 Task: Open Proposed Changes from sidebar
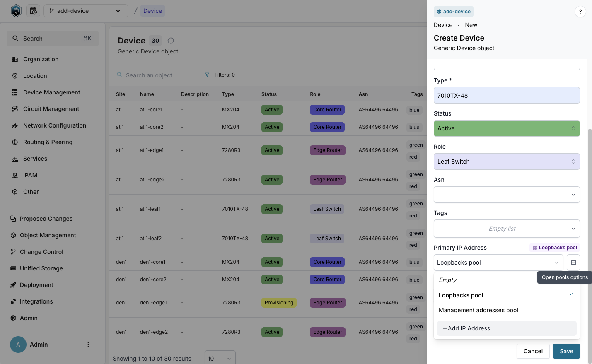coord(46,219)
